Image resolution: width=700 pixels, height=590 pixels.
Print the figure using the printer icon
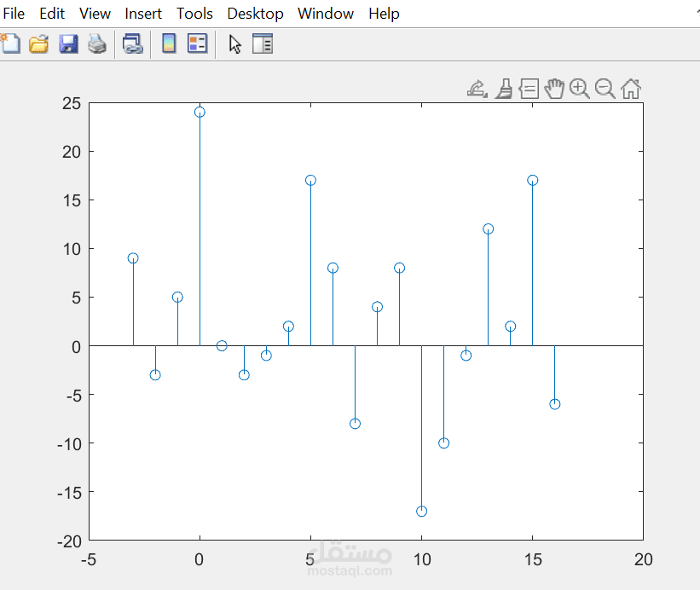point(97,43)
